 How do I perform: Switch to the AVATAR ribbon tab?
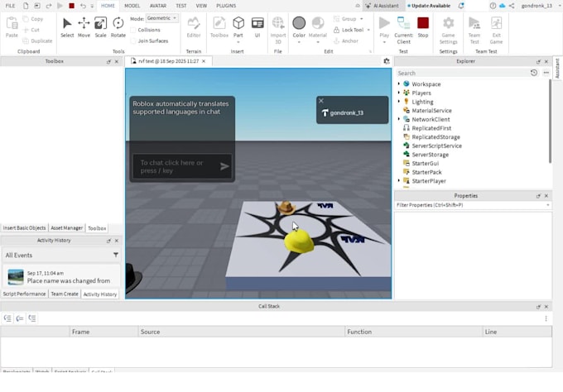coord(158,6)
